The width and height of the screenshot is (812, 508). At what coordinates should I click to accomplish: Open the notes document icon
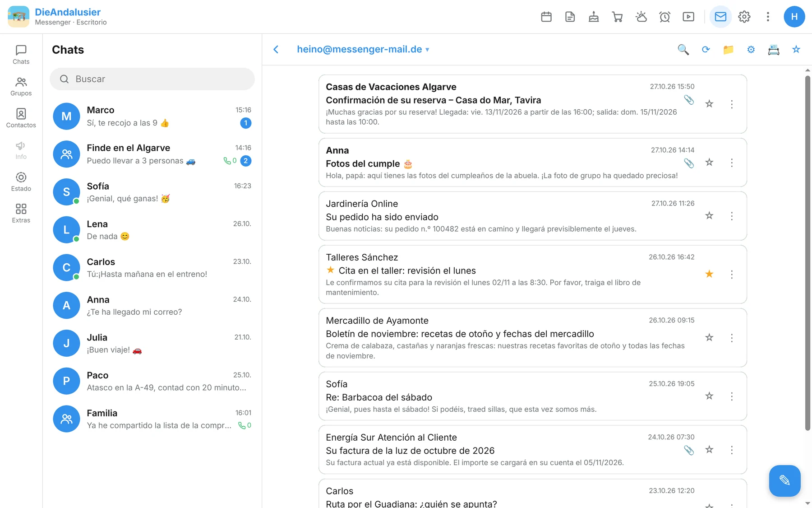click(570, 17)
